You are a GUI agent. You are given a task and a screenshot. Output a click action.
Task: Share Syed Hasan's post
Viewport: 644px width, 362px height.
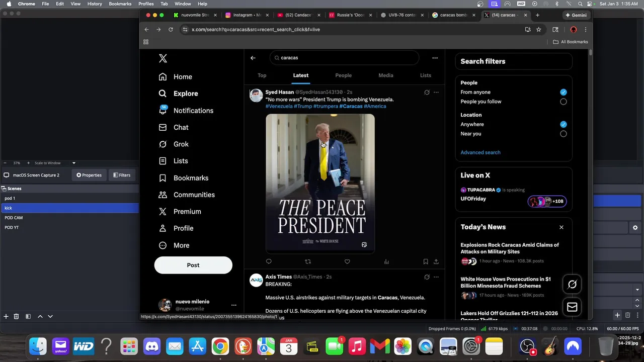pos(436,261)
